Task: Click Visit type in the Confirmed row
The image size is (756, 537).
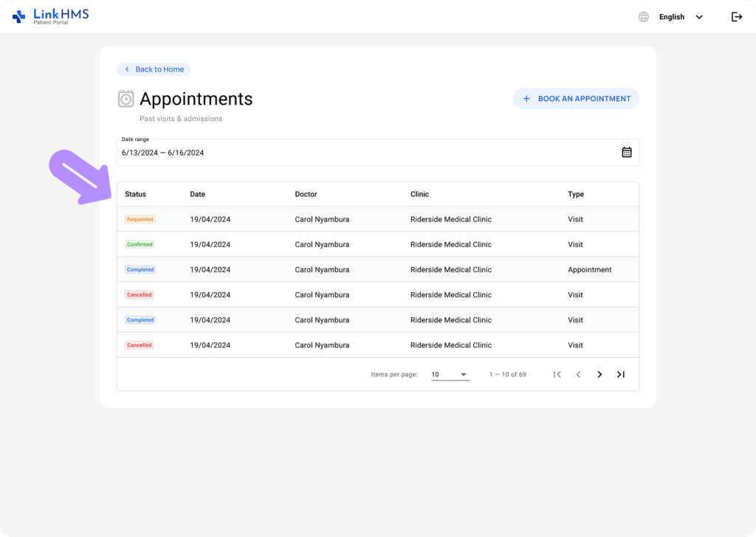Action: click(575, 244)
